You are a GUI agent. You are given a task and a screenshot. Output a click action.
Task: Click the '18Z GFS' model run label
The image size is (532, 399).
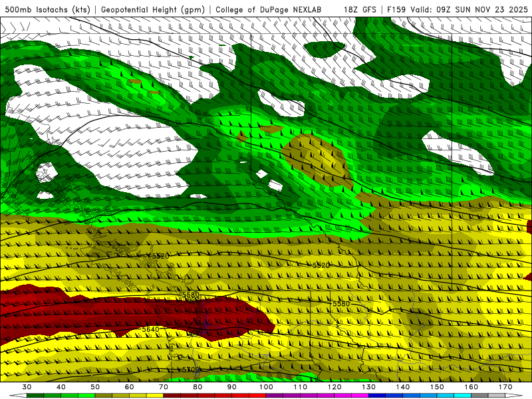[360, 9]
